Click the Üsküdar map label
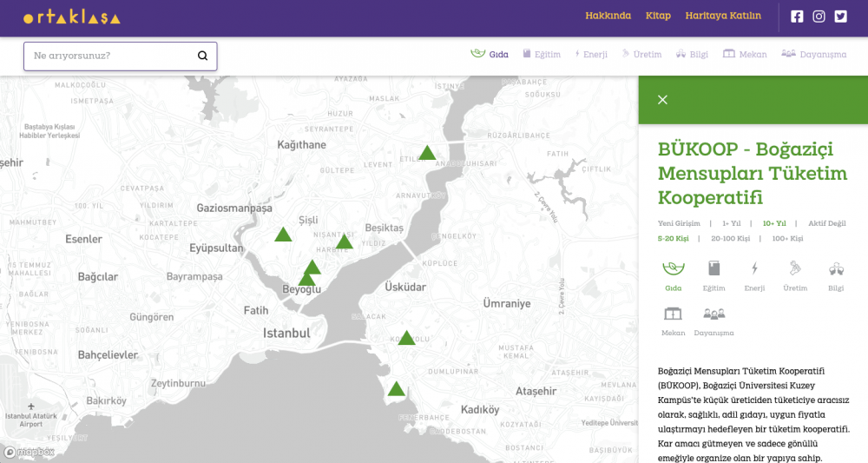868x463 pixels. tap(405, 287)
